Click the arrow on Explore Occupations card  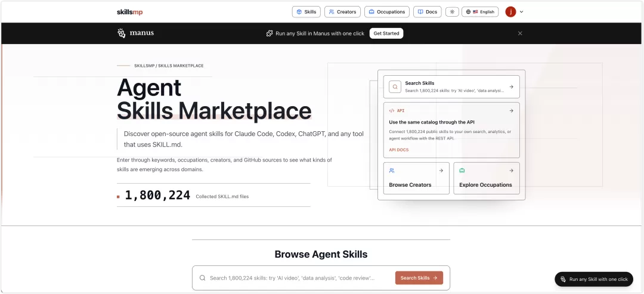(x=512, y=171)
